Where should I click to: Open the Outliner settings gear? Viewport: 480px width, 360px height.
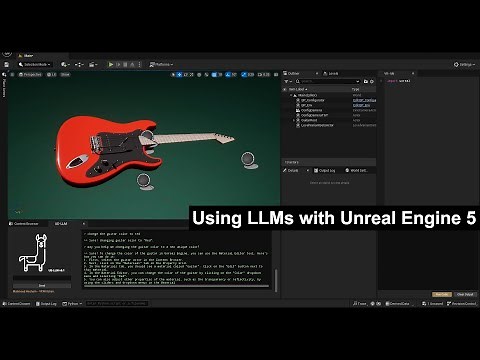[372, 81]
